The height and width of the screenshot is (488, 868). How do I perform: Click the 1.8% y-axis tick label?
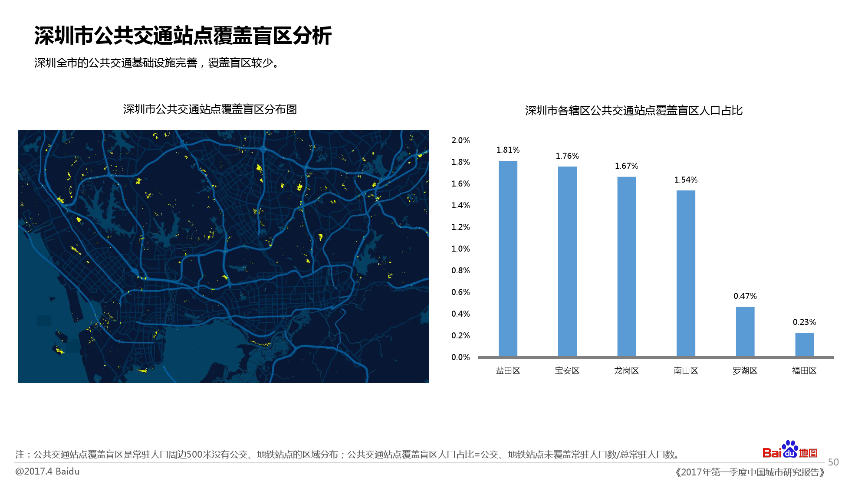point(460,162)
